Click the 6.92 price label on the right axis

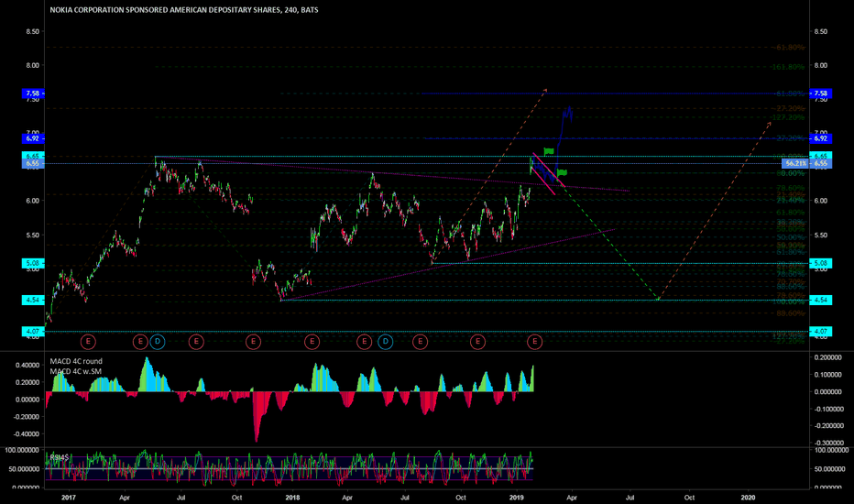(821, 138)
